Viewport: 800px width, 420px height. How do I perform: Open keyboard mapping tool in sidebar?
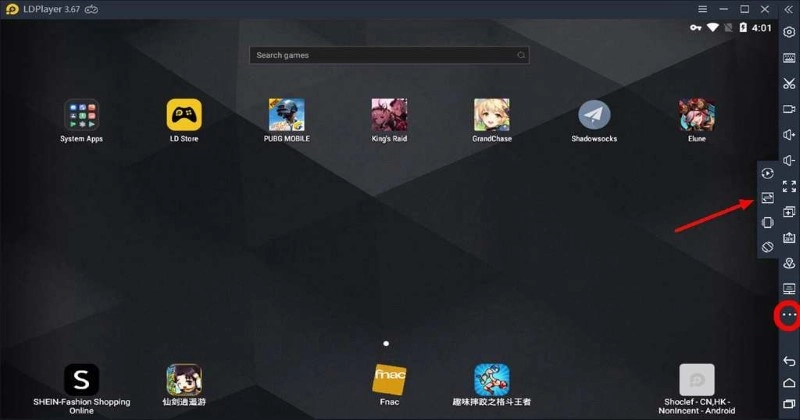click(789, 57)
